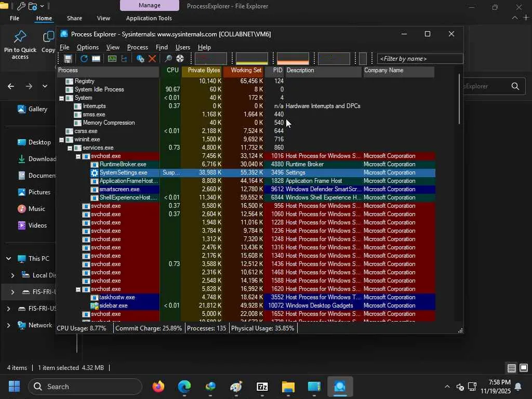The height and width of the screenshot is (399, 532).
Task: Open 7-Zip from the taskbar
Action: pos(262,387)
